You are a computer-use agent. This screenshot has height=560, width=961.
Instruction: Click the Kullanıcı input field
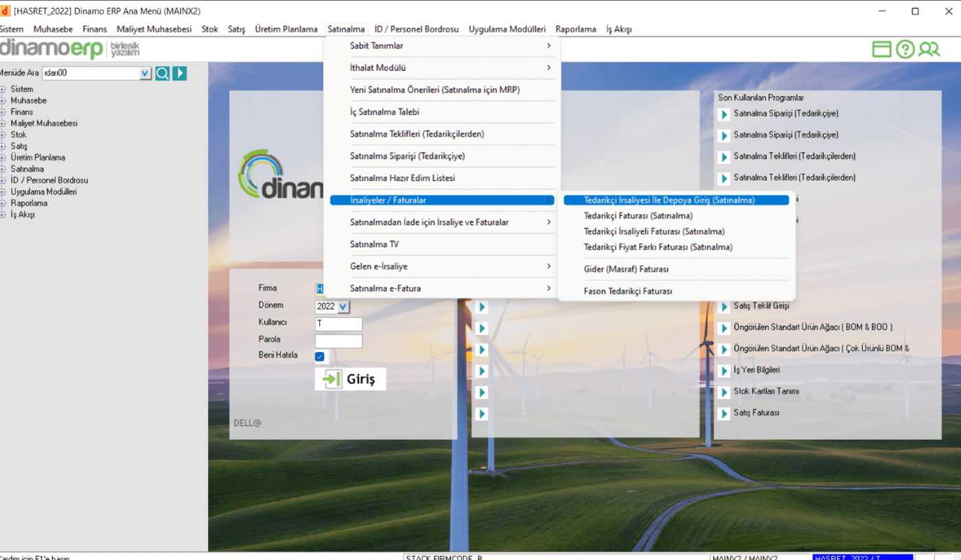338,323
